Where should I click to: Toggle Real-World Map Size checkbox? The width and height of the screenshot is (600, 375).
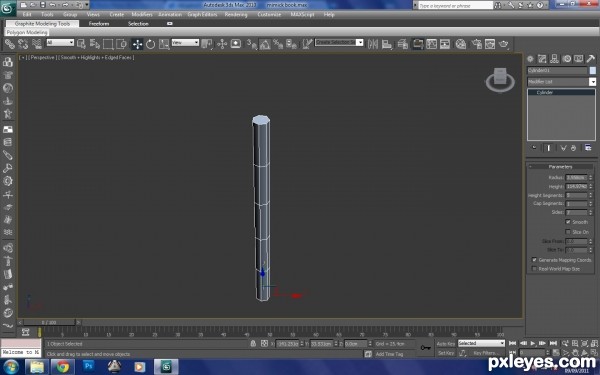tap(534, 269)
